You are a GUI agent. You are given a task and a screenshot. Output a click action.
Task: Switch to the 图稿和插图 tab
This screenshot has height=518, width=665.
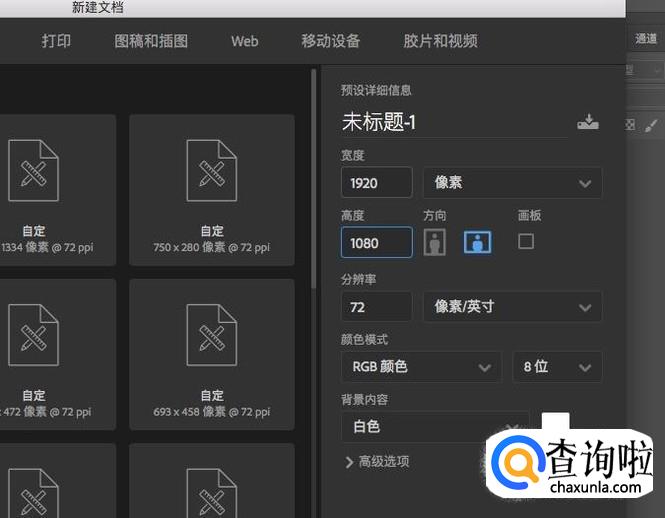[151, 41]
